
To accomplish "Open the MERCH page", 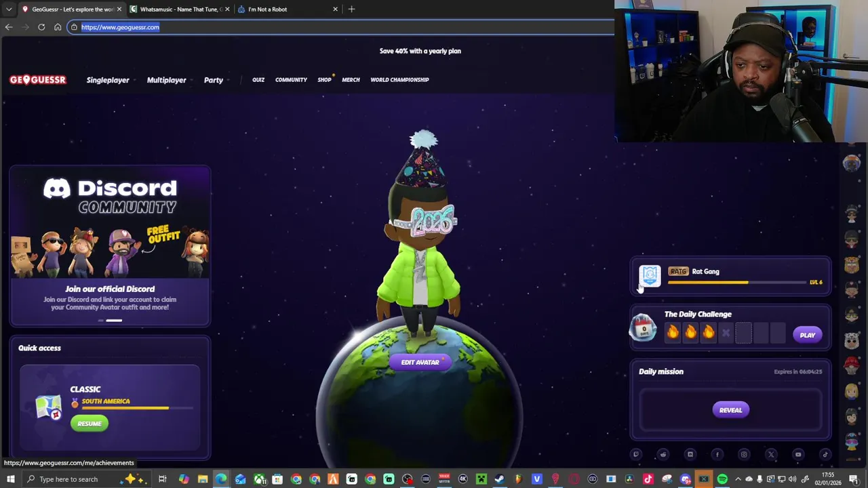I will pyautogui.click(x=351, y=80).
